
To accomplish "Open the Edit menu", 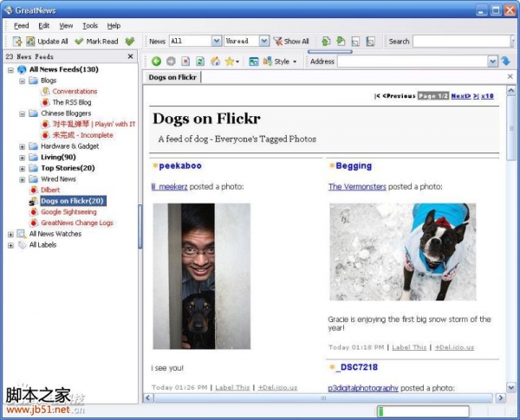I will (x=44, y=26).
